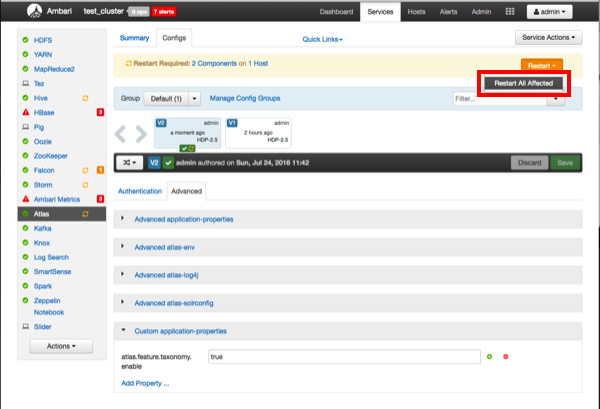This screenshot has width=600, height=409.
Task: Switch to the Authentication tab
Action: click(x=140, y=191)
